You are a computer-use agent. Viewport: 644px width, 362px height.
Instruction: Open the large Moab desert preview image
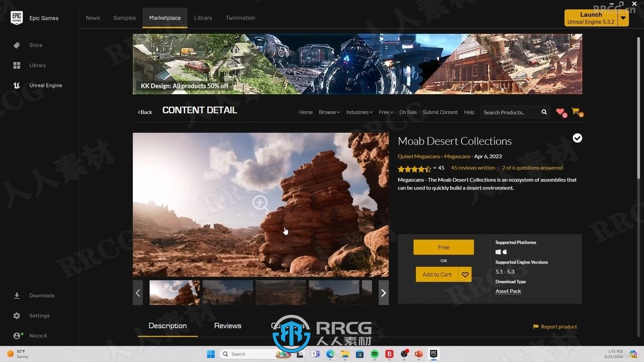tap(261, 205)
